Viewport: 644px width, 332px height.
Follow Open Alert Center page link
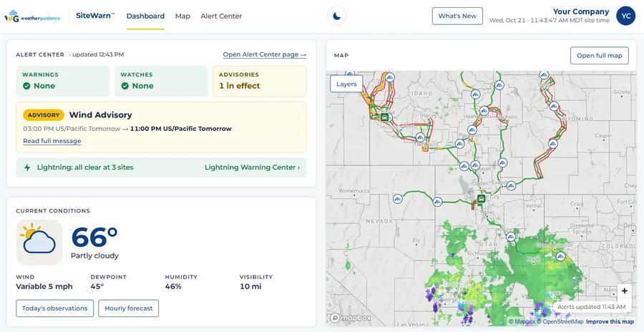tap(265, 54)
